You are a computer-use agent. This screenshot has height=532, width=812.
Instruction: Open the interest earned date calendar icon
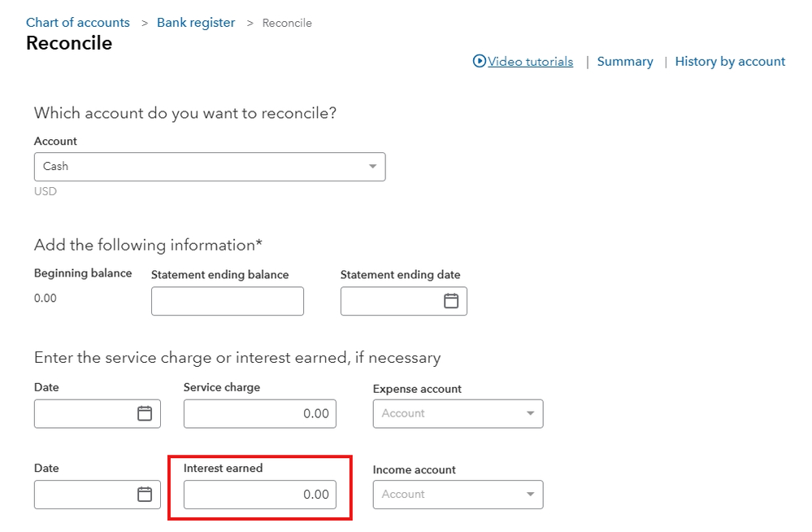coord(145,494)
